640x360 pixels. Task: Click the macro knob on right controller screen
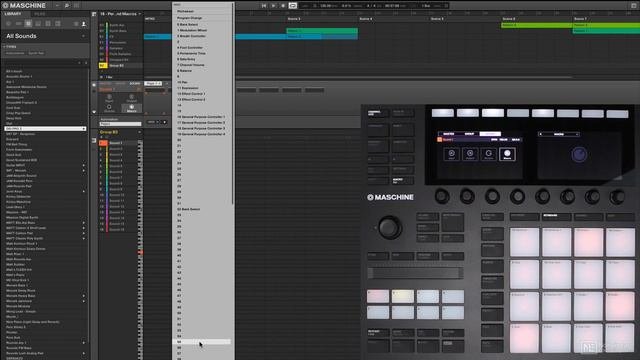(x=579, y=155)
